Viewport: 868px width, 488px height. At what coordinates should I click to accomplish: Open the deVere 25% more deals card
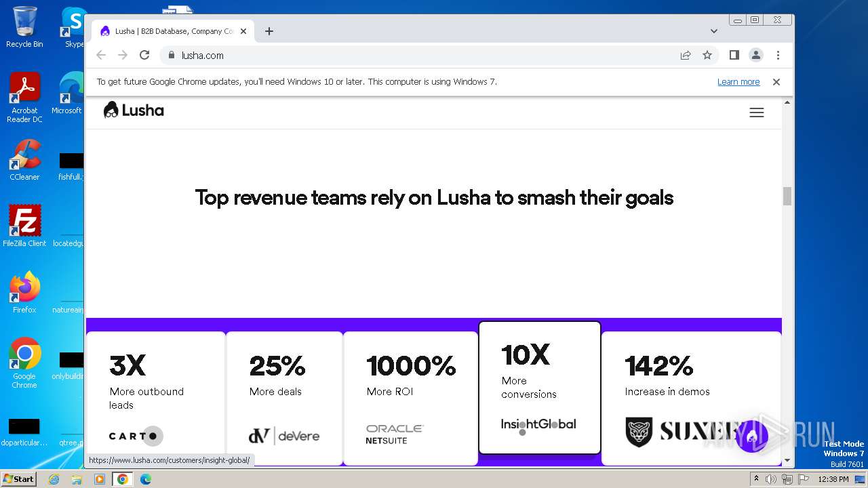tap(284, 398)
